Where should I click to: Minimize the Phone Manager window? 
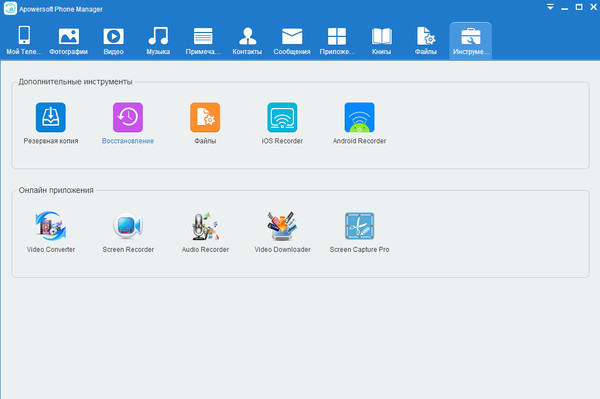564,8
